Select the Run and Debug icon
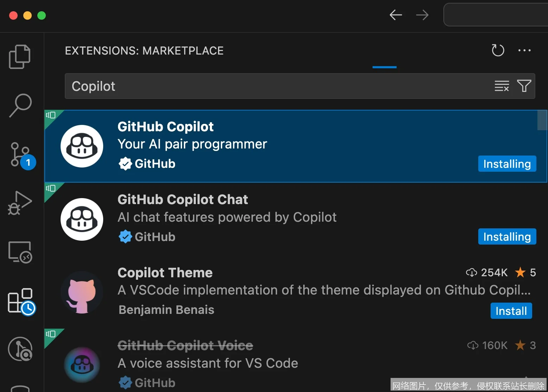The width and height of the screenshot is (548, 392). [x=20, y=202]
